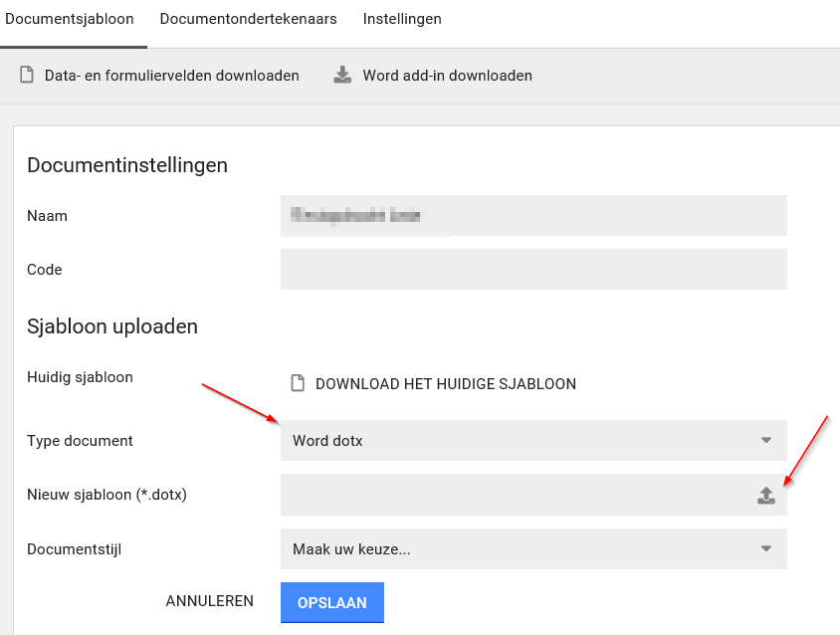Screen dimensions: 840x635
Task: Open the Maak uw keuze... selector
Action: click(518, 548)
